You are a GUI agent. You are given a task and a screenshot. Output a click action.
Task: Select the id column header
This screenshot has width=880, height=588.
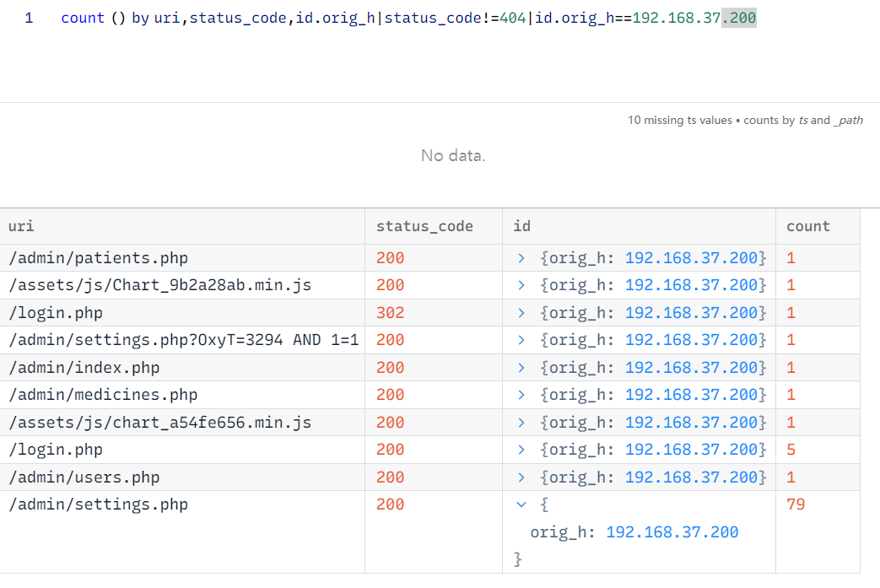[521, 226]
